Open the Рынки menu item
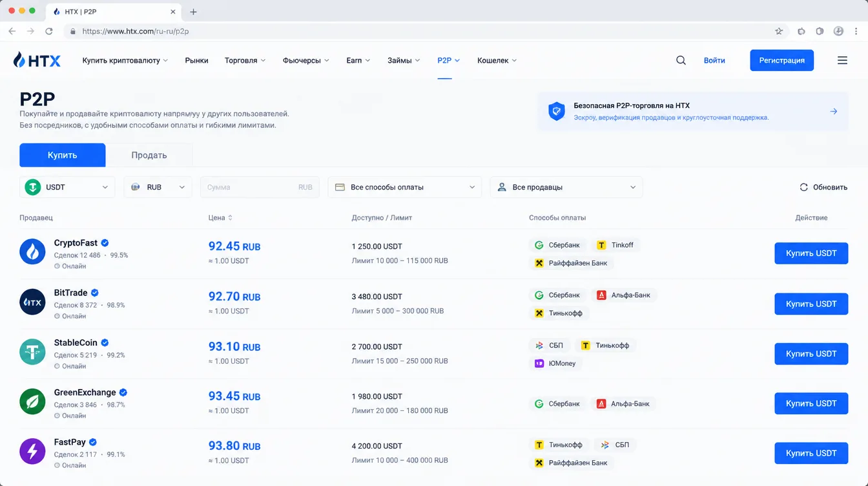Screen dimensions: 868x486 point(196,60)
